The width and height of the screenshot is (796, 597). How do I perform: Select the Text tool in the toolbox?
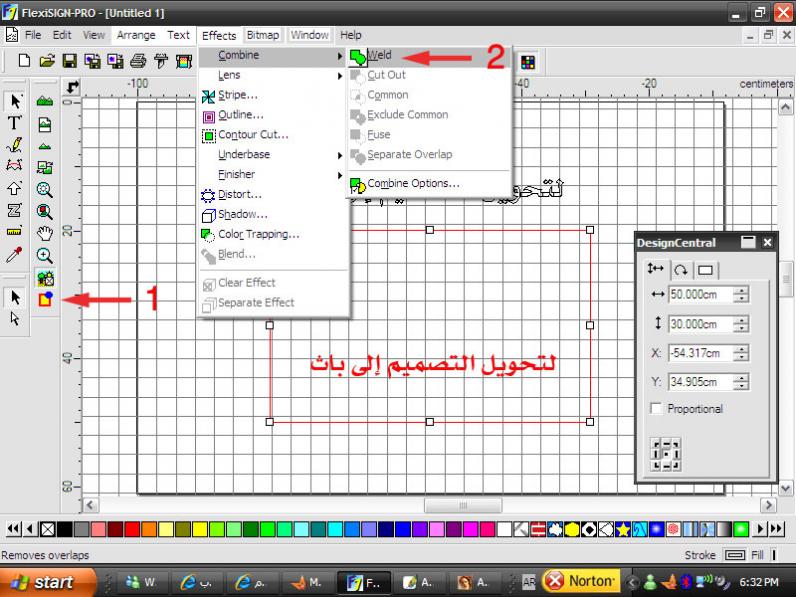[15, 122]
